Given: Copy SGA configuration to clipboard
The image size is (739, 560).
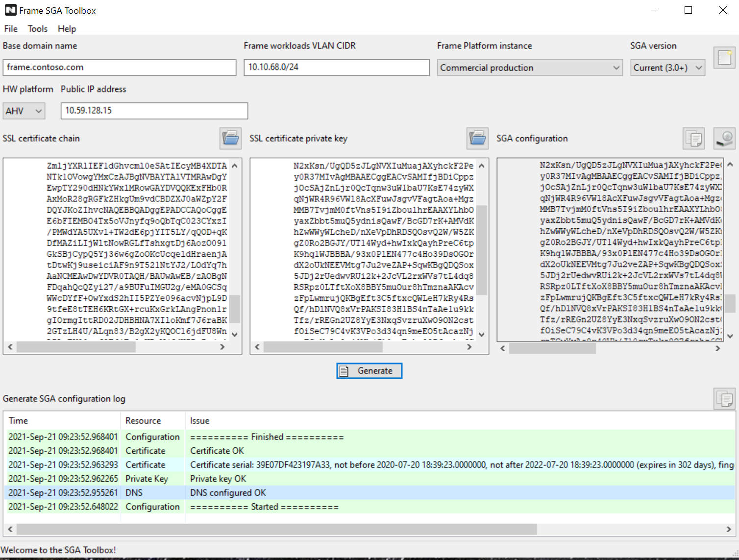Looking at the screenshot, I should [693, 139].
